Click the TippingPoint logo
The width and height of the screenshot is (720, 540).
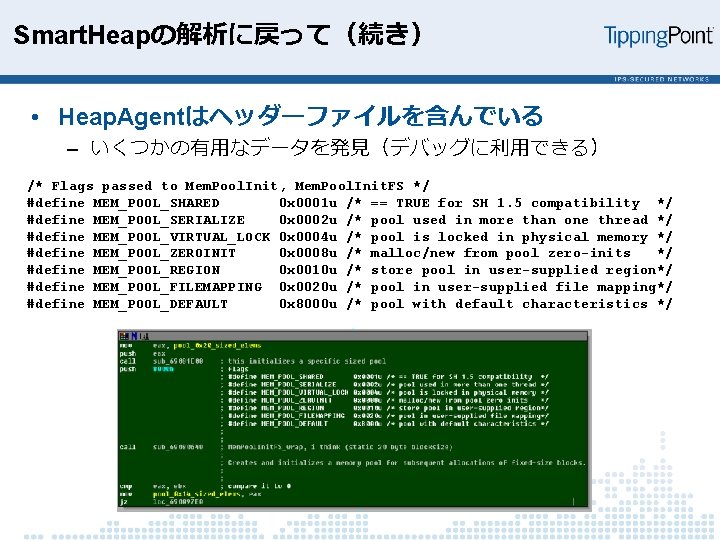(x=658, y=36)
